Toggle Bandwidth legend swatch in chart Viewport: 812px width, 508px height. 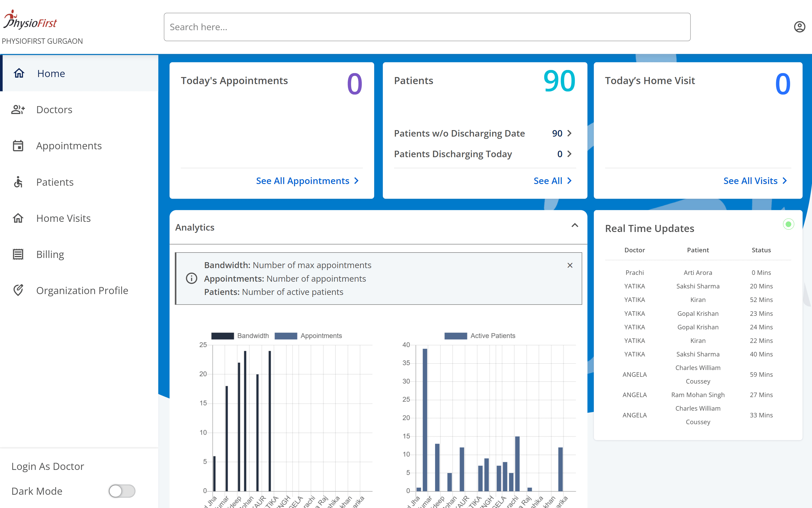[x=222, y=336]
